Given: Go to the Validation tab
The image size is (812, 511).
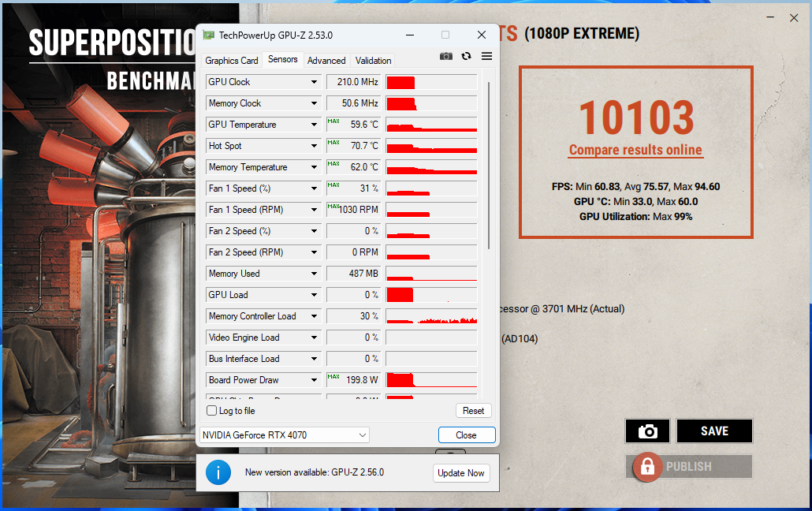Looking at the screenshot, I should pos(373,61).
